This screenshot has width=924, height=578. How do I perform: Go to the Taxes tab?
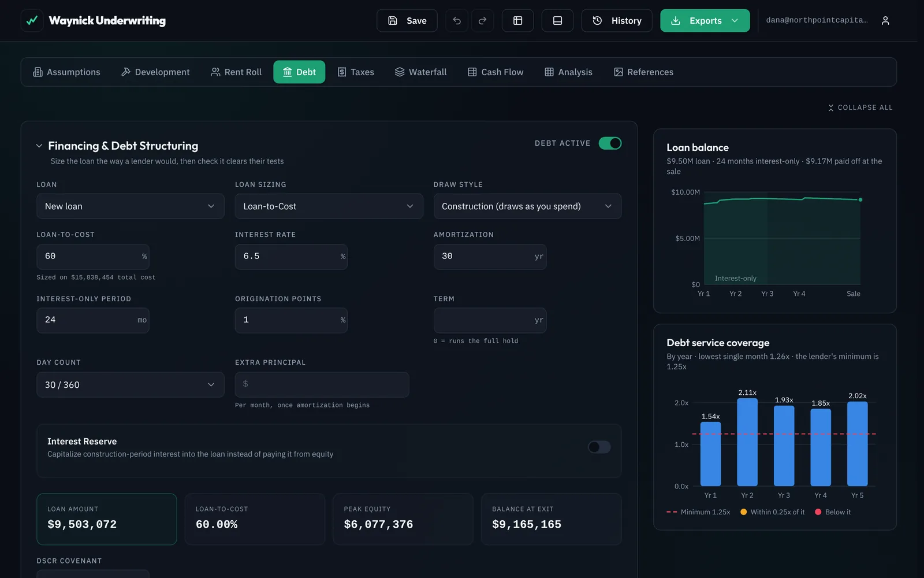(x=356, y=72)
